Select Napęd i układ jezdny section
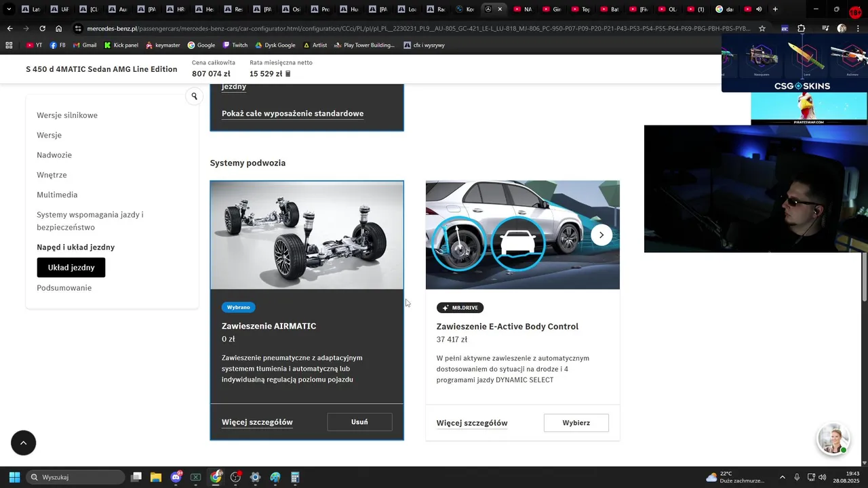This screenshot has height=488, width=868. pos(76,247)
